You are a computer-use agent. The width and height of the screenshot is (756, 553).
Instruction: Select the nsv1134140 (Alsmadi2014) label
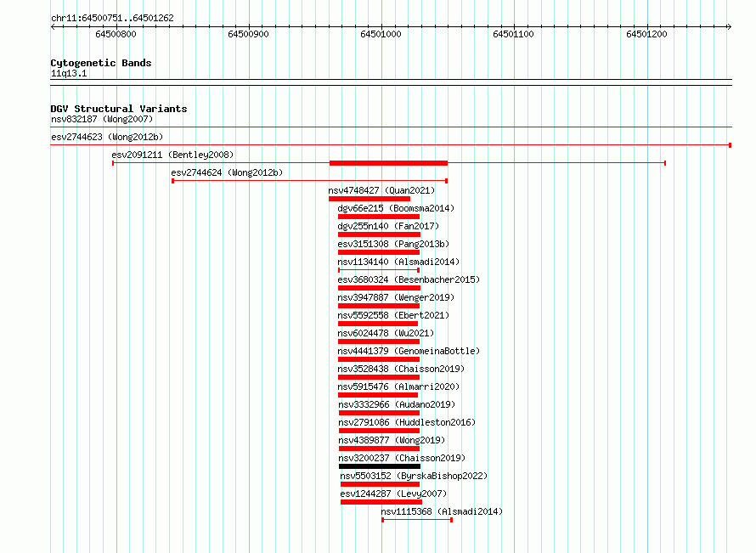pos(398,262)
